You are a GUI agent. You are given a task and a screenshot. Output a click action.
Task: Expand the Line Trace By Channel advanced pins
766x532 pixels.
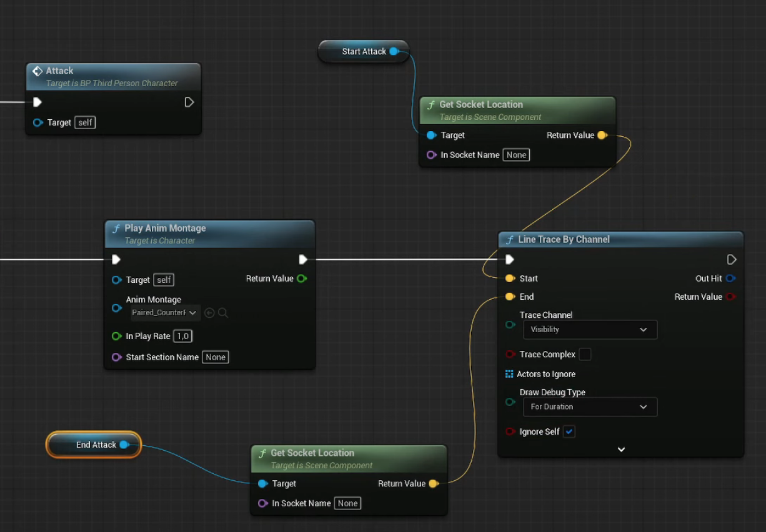point(621,449)
